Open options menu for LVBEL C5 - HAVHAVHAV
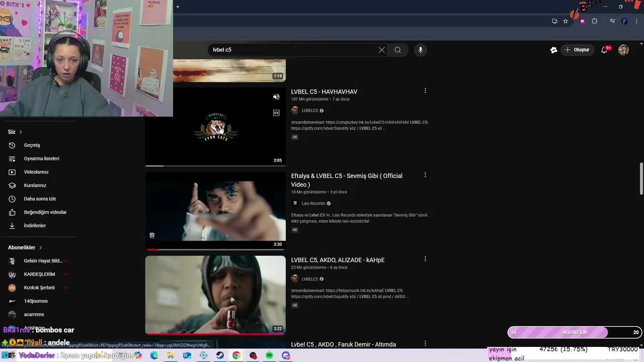The width and height of the screenshot is (644, 362). (425, 91)
